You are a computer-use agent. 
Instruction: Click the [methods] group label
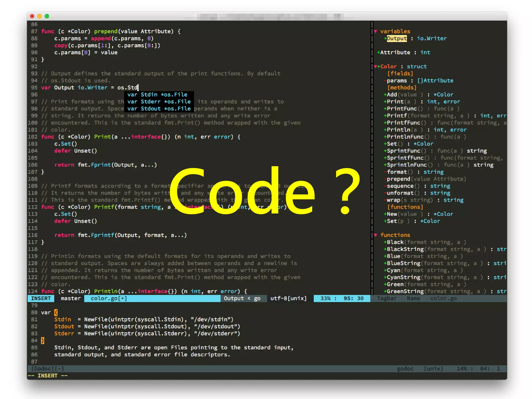point(402,88)
